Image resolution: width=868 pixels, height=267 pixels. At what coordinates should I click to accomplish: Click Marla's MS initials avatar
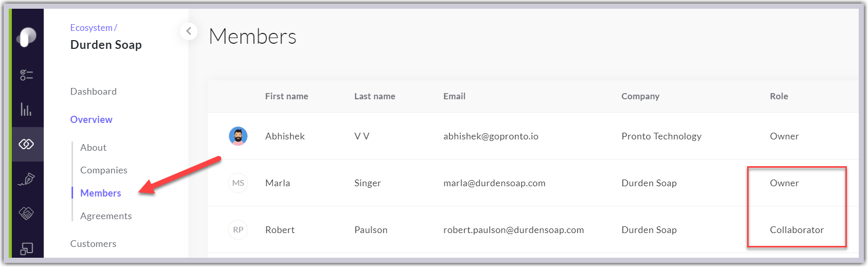238,183
